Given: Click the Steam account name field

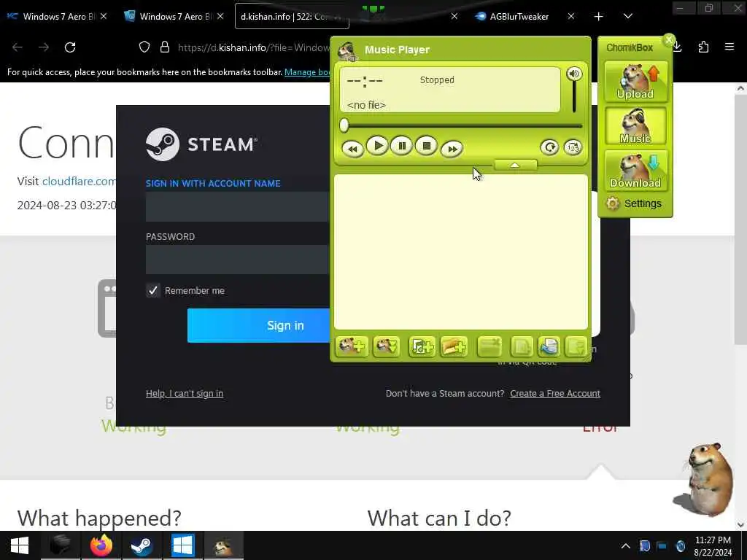Looking at the screenshot, I should [x=237, y=206].
